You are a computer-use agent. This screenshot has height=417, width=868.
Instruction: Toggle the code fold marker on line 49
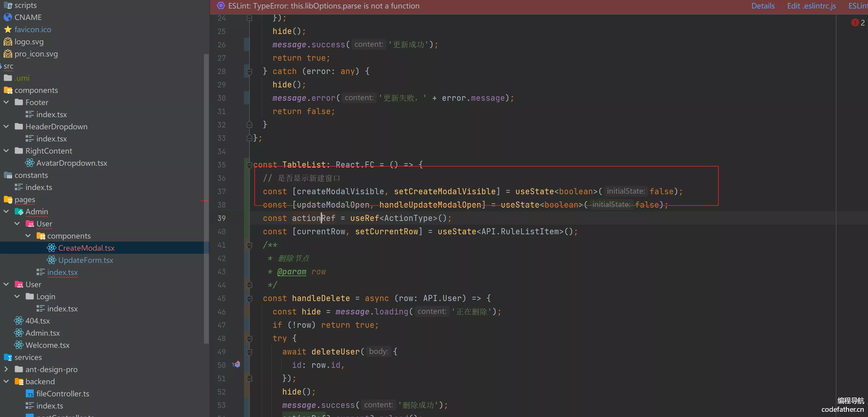point(249,352)
